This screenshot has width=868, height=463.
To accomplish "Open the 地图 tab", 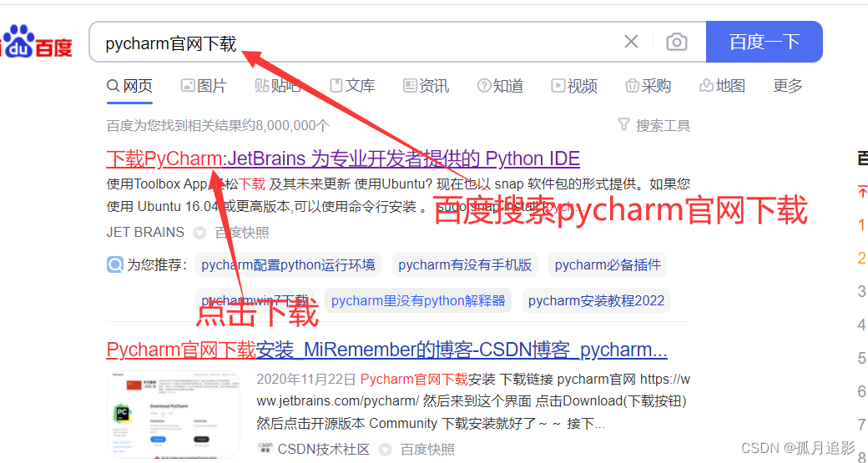I will 722,86.
